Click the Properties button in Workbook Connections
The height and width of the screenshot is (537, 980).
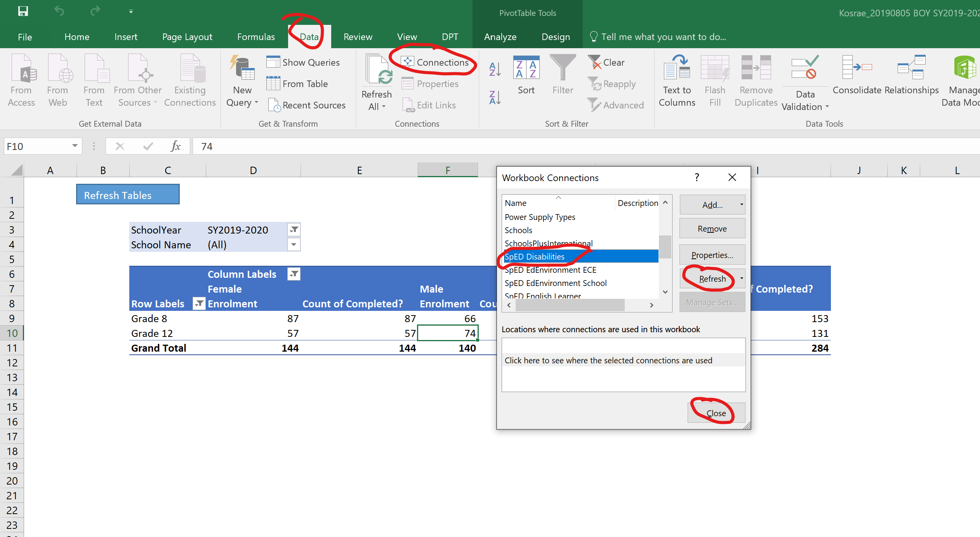(712, 255)
